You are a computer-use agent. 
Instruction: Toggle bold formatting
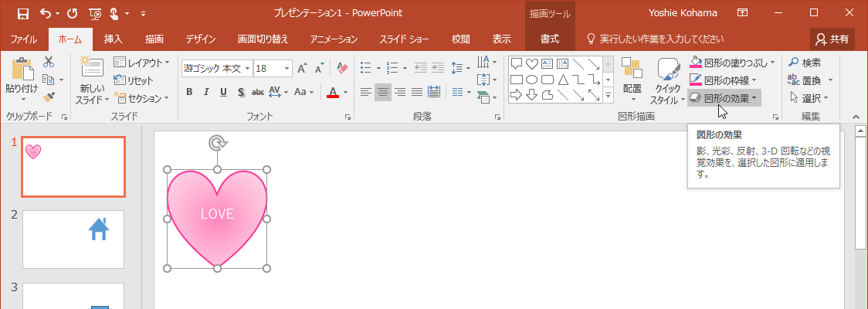click(x=189, y=92)
